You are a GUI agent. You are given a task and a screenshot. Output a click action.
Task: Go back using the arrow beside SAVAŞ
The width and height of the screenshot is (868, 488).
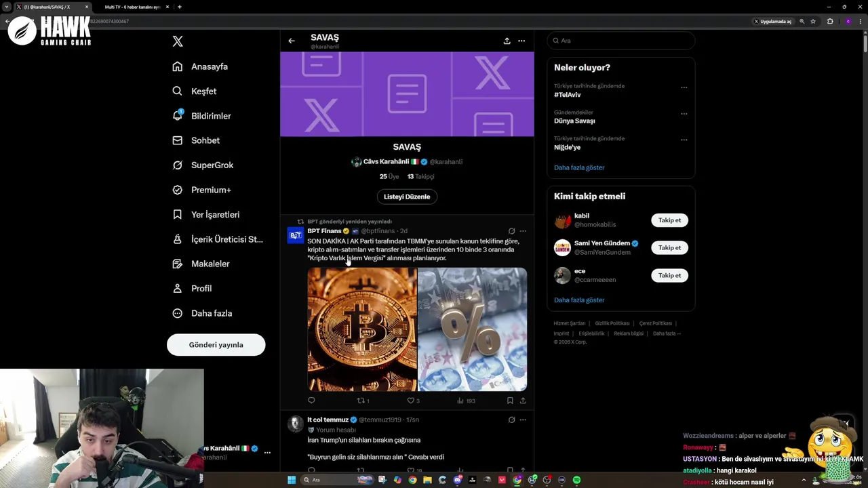tap(292, 41)
